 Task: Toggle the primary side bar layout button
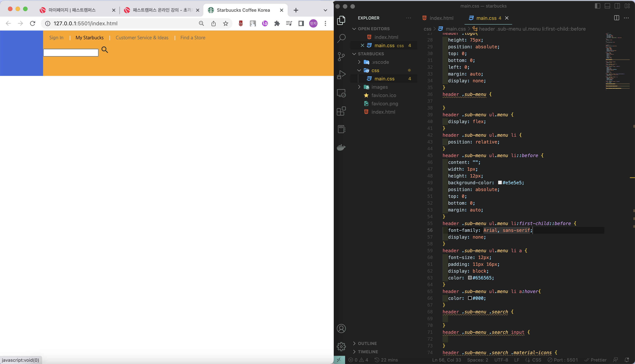(x=597, y=6)
